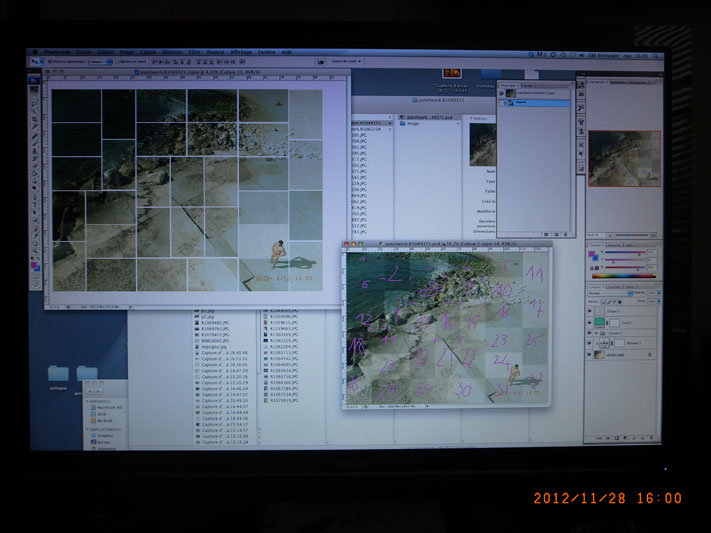Switch to the Couches tab
Screen dimensions: 711x533
click(x=614, y=287)
